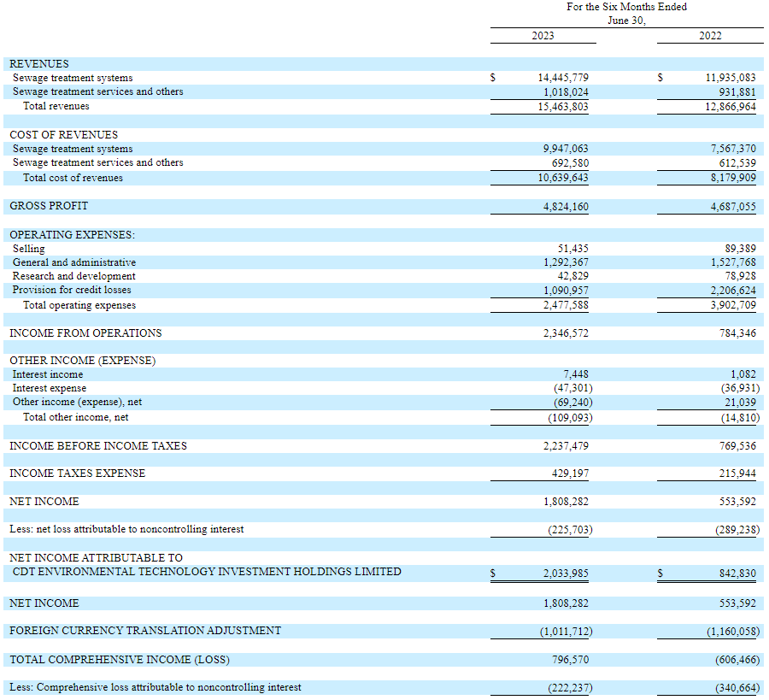Click the gross profit value 4,824,160

click(x=566, y=207)
